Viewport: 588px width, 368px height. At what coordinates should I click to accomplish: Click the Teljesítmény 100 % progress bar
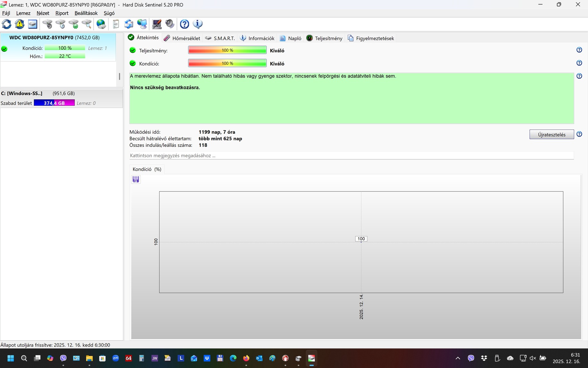pos(227,50)
